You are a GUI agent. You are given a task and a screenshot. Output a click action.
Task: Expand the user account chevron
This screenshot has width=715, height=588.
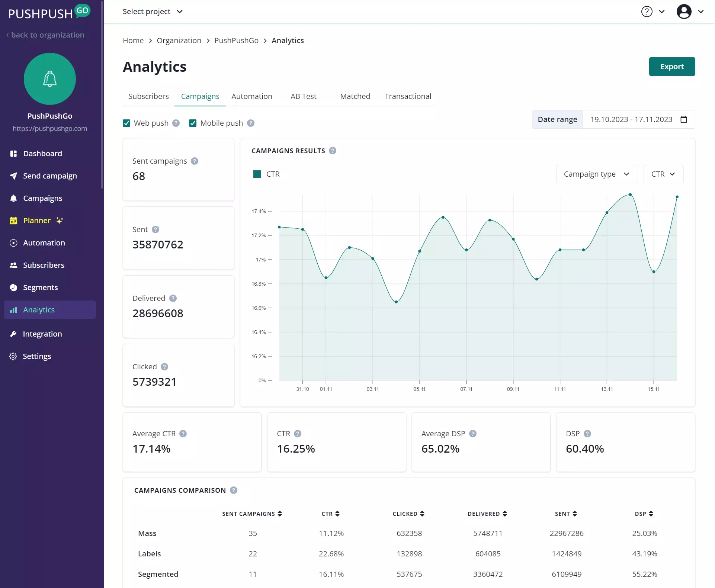(x=701, y=12)
